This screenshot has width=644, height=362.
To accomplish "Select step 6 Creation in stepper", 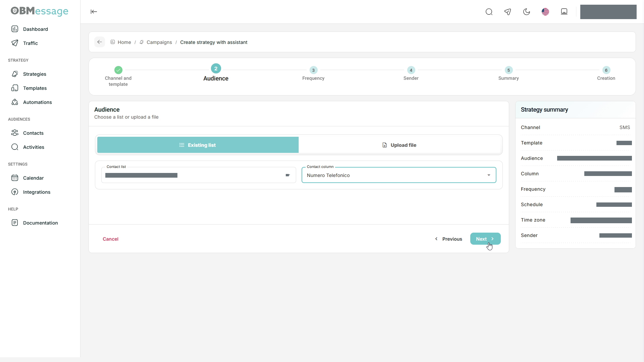I will click(606, 74).
